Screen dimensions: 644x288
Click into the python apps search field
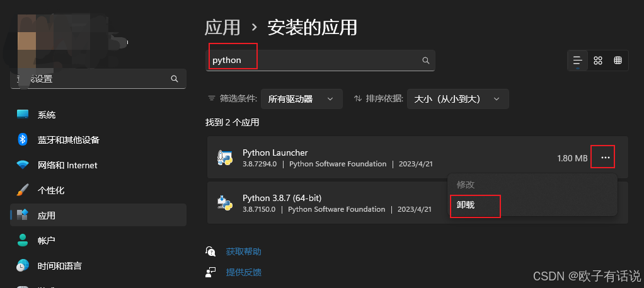[x=320, y=60]
